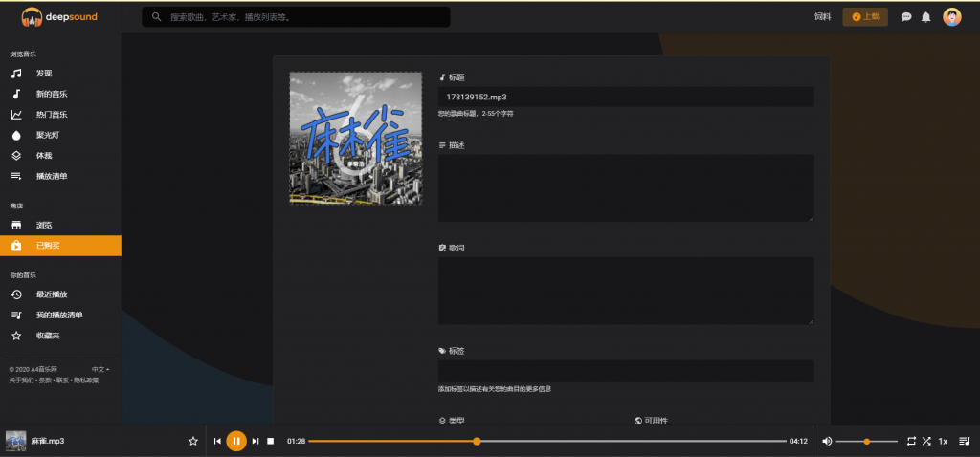Mute the volume speaker icon
Viewport: 980px width, 457px height.
(x=827, y=441)
